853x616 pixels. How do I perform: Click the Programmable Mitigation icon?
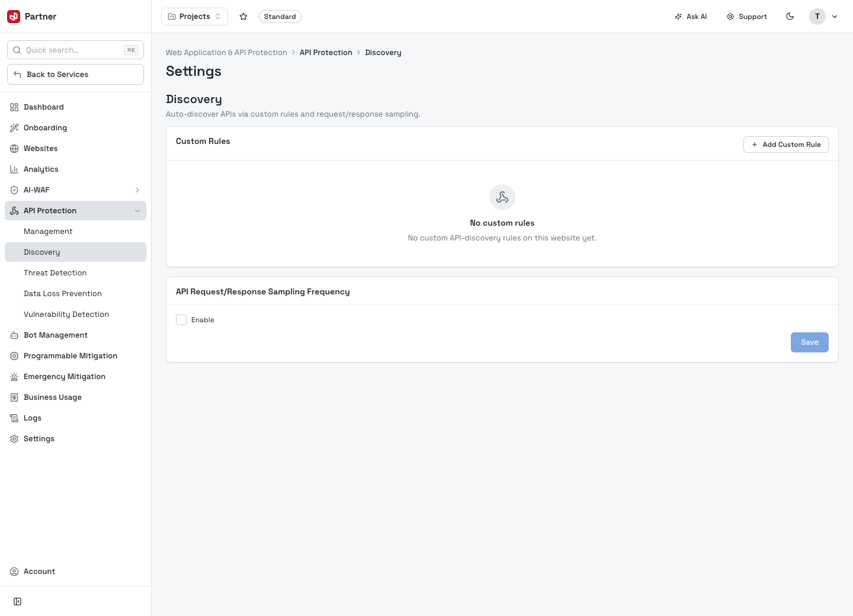click(14, 356)
